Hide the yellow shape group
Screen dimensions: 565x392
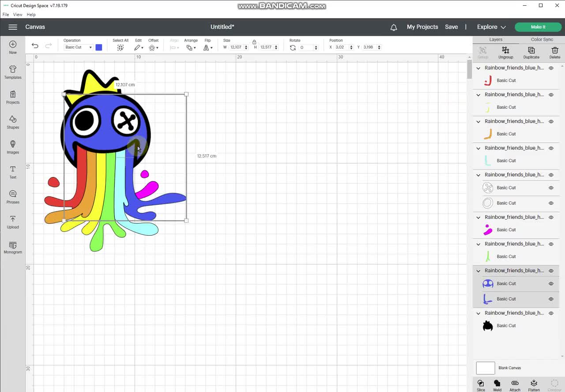(551, 95)
